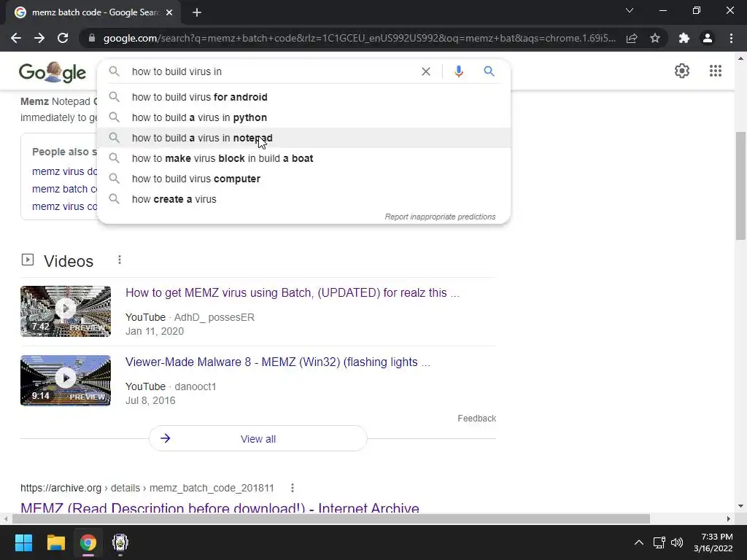
Task: Open a new browser tab
Action: click(197, 13)
